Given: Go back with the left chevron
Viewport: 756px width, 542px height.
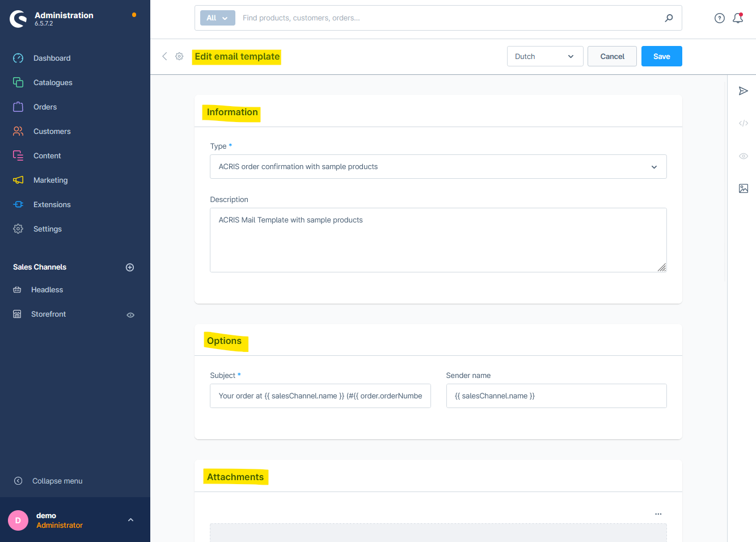Looking at the screenshot, I should pos(164,56).
